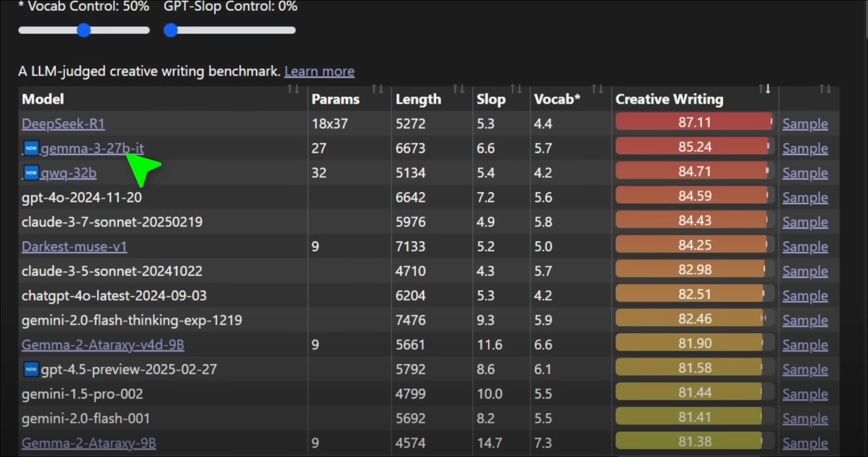Select the claude-3-7-sonnet-20250219 model name
The height and width of the screenshot is (457, 868).
[x=112, y=222]
